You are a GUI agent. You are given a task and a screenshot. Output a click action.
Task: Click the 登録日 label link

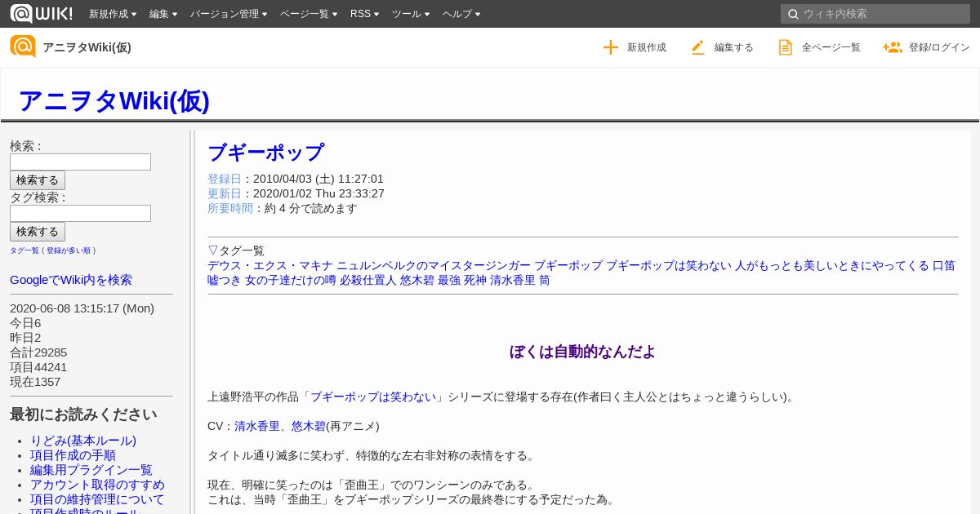(x=225, y=179)
